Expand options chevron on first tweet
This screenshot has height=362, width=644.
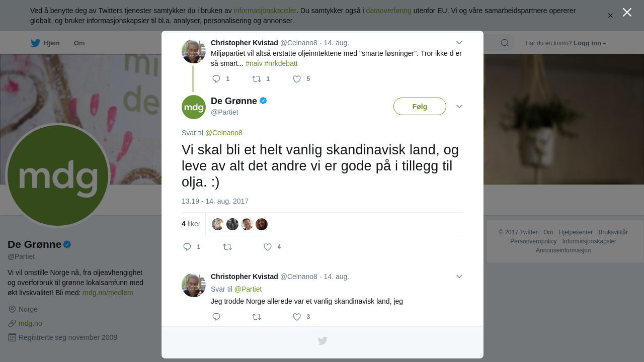[459, 42]
